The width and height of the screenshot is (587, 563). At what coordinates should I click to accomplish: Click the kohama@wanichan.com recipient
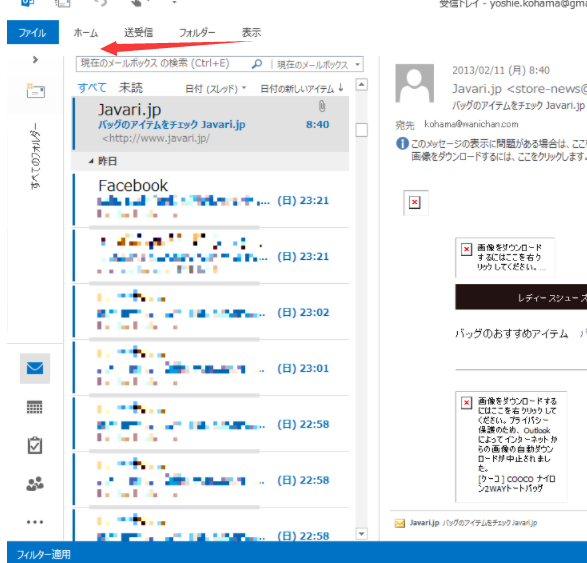(471, 124)
